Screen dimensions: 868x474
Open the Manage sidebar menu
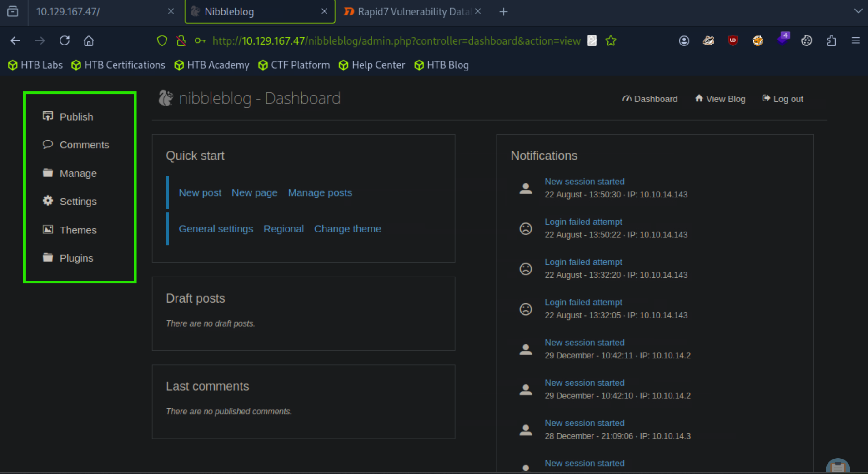(x=70, y=173)
